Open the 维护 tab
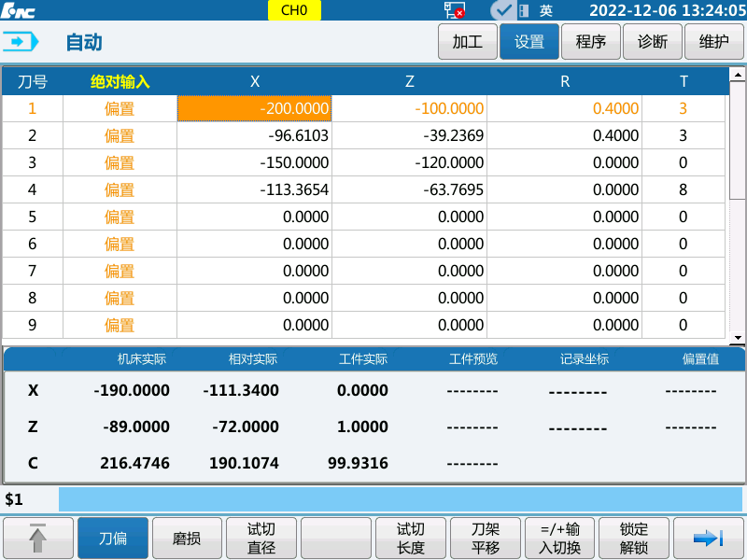 coord(713,41)
